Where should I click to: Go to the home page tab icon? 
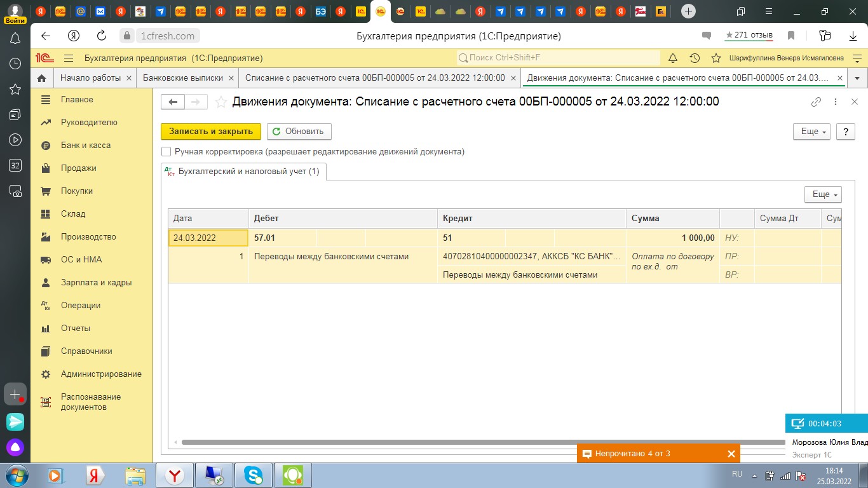(42, 78)
